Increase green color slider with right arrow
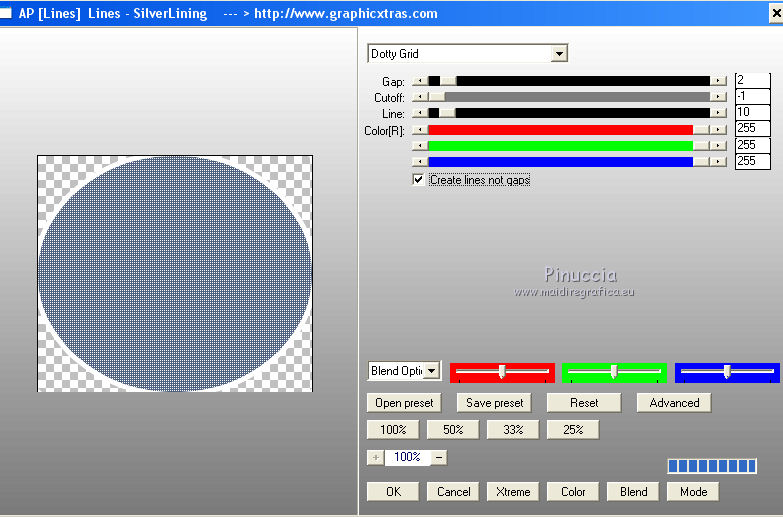This screenshot has height=517, width=783. click(x=718, y=146)
